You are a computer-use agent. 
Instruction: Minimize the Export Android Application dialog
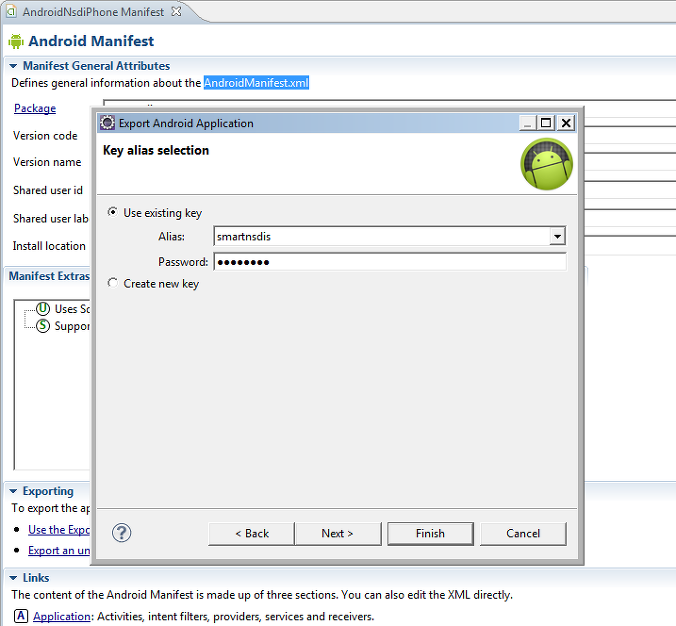coord(527,123)
